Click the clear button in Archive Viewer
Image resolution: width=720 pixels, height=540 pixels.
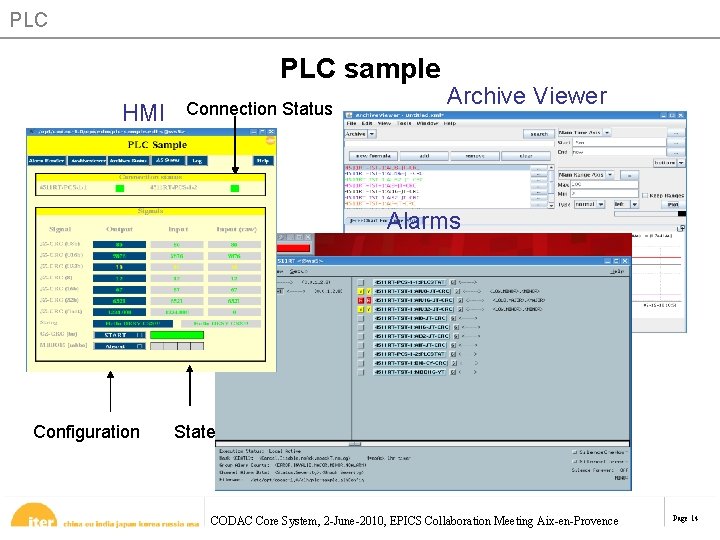point(526,156)
